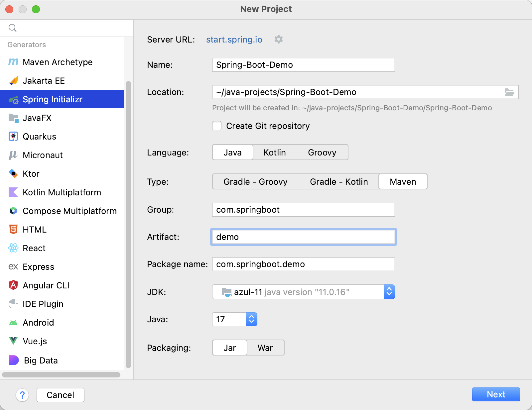
Task: Click the Next button
Action: tap(496, 394)
